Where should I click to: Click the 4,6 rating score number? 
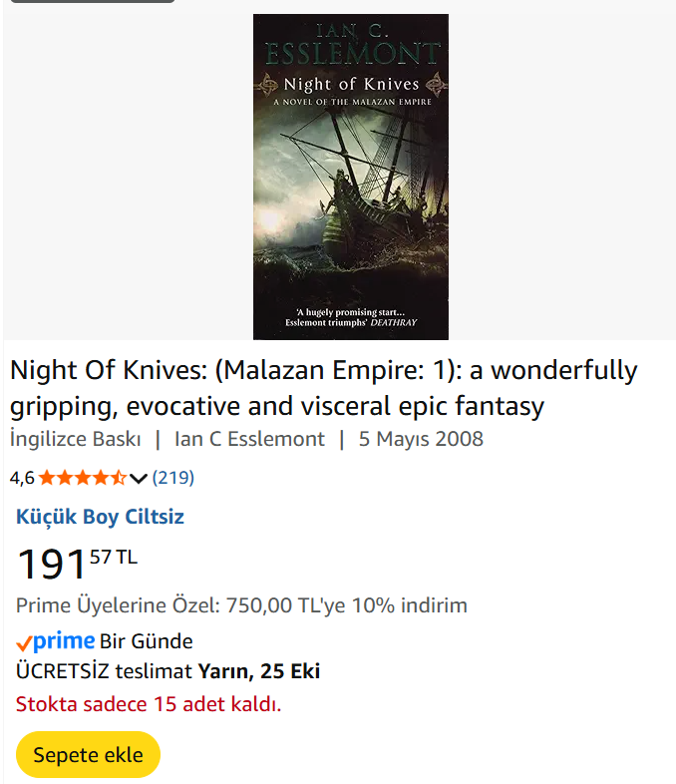pos(22,478)
